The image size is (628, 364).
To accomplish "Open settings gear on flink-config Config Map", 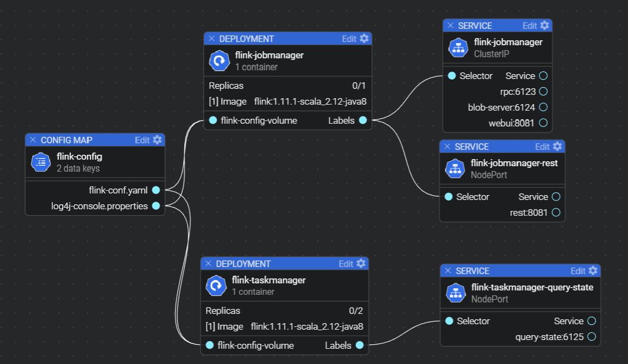I will (158, 139).
